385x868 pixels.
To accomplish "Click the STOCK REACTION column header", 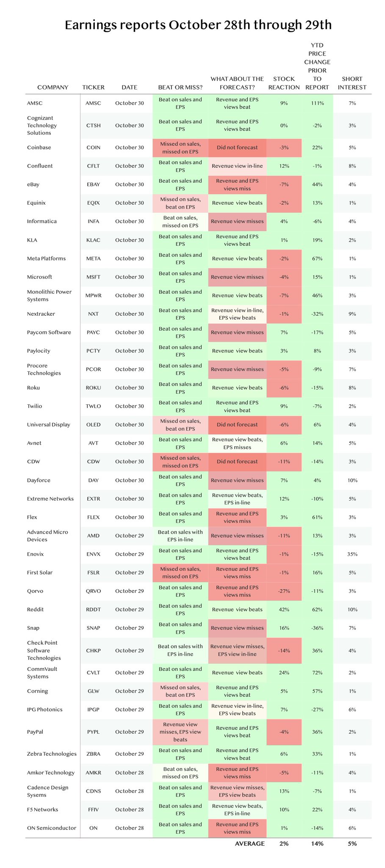I will 284,83.
